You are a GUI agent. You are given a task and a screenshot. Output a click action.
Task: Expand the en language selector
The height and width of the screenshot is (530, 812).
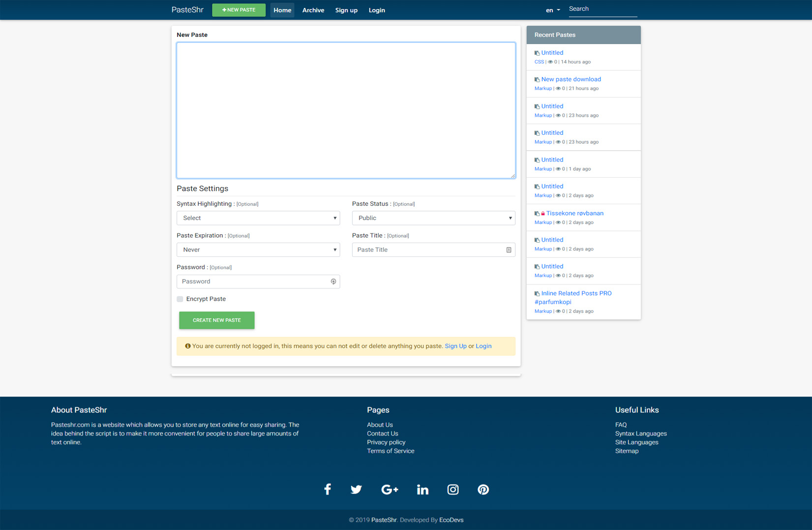coord(552,10)
